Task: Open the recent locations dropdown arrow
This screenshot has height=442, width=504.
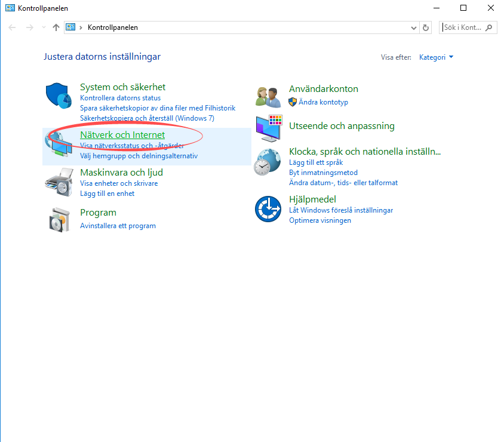Action: pyautogui.click(x=44, y=27)
